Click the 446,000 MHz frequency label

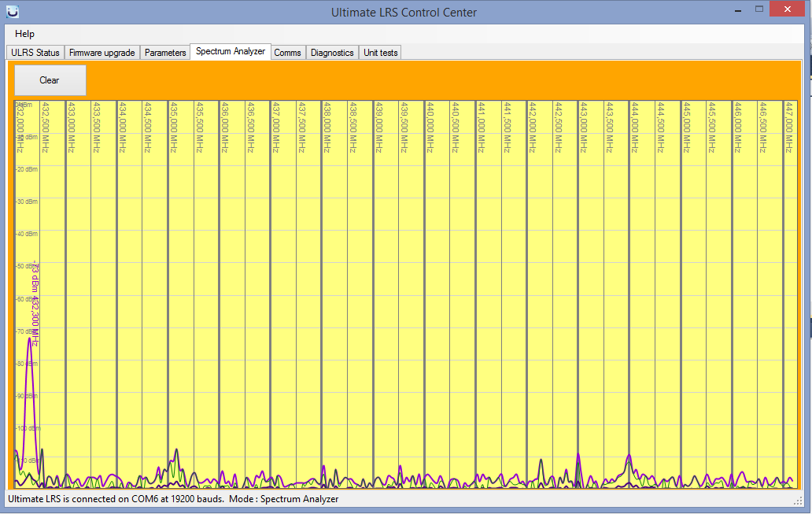pyautogui.click(x=737, y=127)
